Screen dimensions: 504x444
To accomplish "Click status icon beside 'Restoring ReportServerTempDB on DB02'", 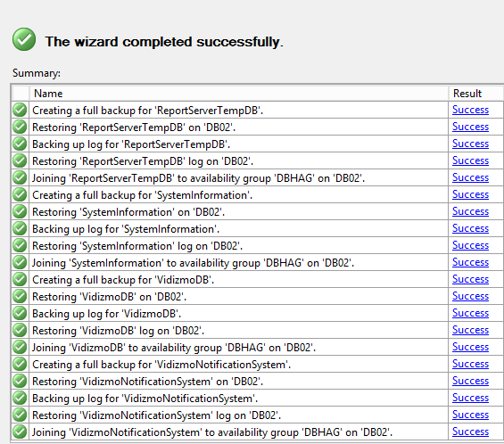I will (20, 127).
